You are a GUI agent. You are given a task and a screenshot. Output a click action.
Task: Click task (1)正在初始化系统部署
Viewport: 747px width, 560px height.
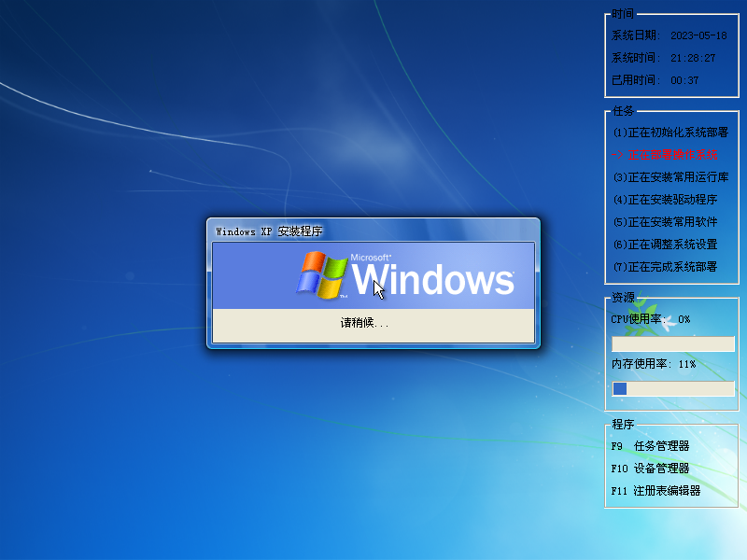(670, 133)
